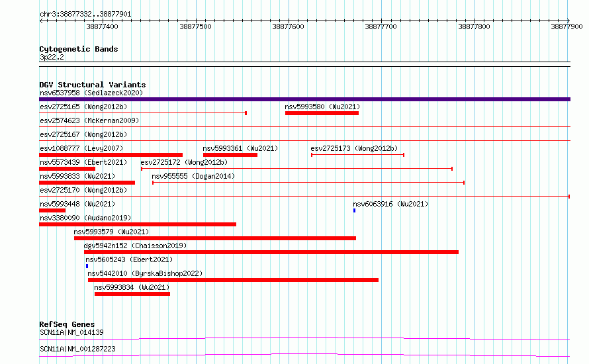This screenshot has height=364, width=589.
Task: Click nsv5605243 (Ebert2021) label
Action: (x=129, y=259)
